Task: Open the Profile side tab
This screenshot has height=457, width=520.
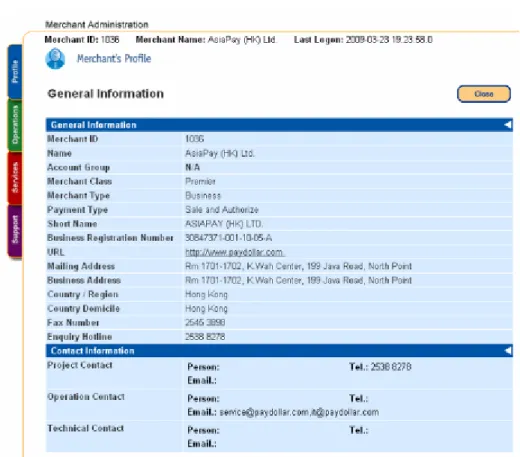Action: [x=15, y=71]
